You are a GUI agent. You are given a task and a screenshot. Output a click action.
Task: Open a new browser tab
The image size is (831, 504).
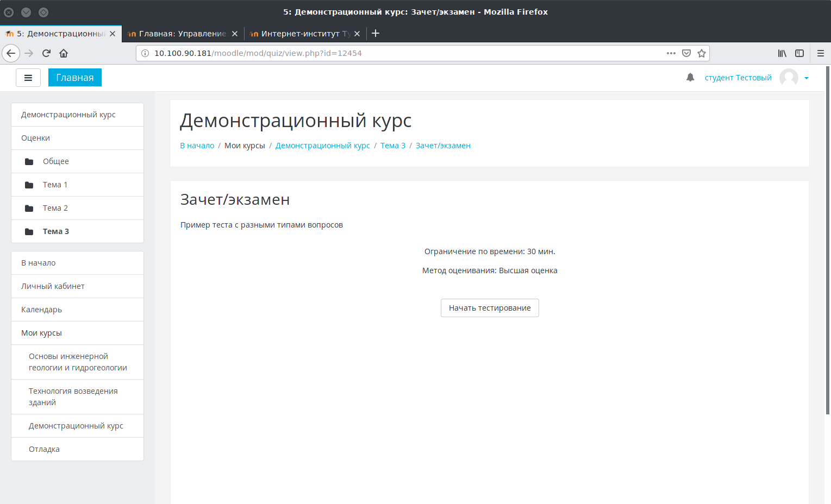pyautogui.click(x=376, y=33)
